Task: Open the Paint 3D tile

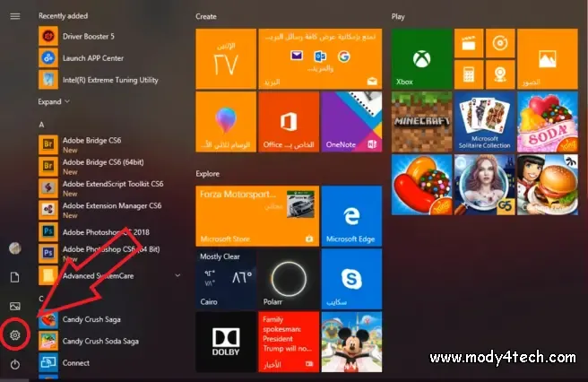Action: [x=226, y=122]
